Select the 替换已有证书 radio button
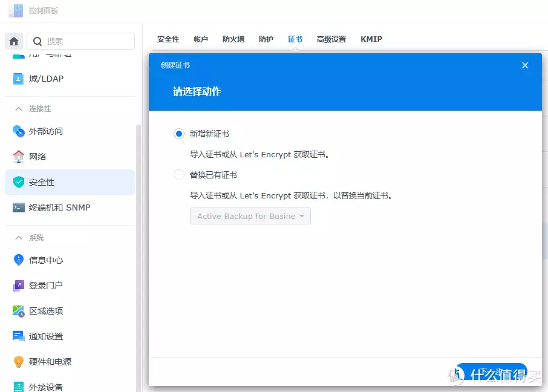Image resolution: width=548 pixels, height=392 pixels. point(179,175)
